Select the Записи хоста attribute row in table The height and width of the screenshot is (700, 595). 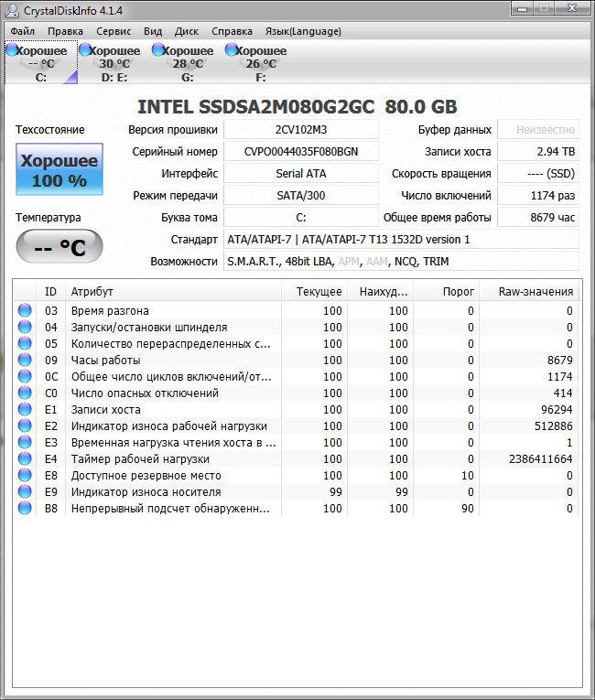tap(297, 410)
